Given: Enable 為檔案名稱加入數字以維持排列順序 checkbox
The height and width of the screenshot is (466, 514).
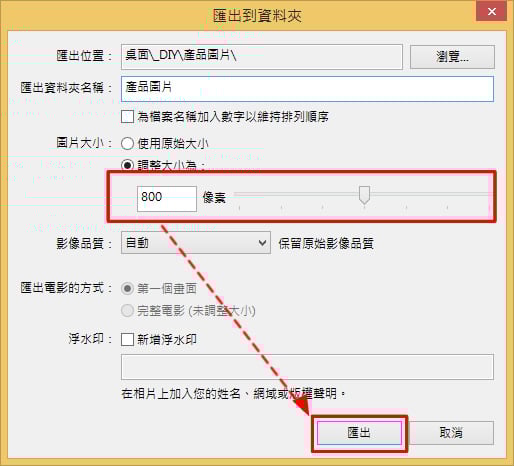Looking at the screenshot, I should coord(127,117).
